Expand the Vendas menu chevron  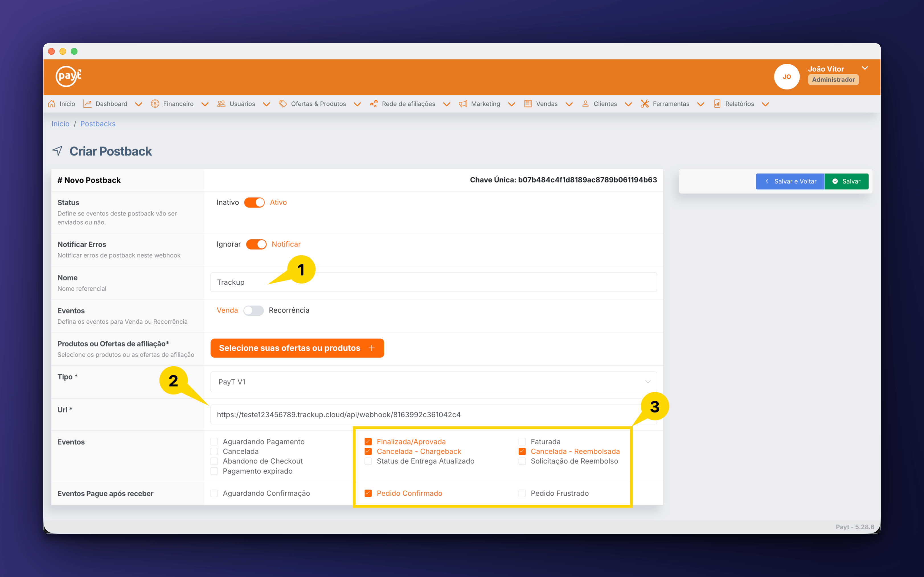click(569, 104)
